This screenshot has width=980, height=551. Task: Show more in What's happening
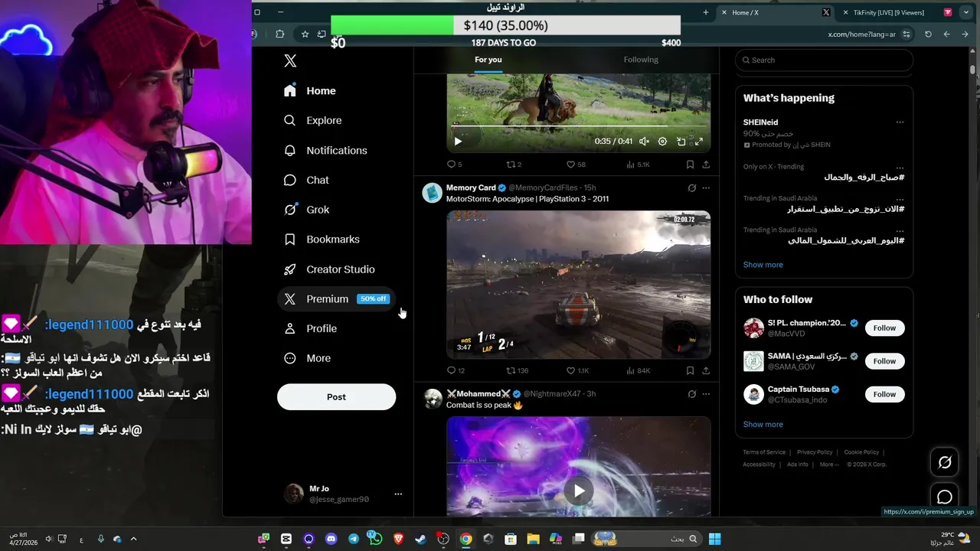click(763, 265)
